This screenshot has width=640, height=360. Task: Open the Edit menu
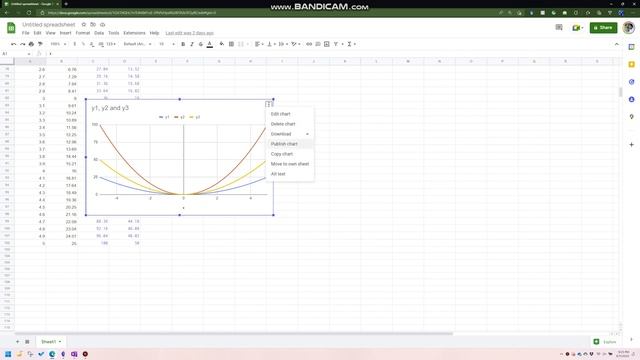point(38,33)
